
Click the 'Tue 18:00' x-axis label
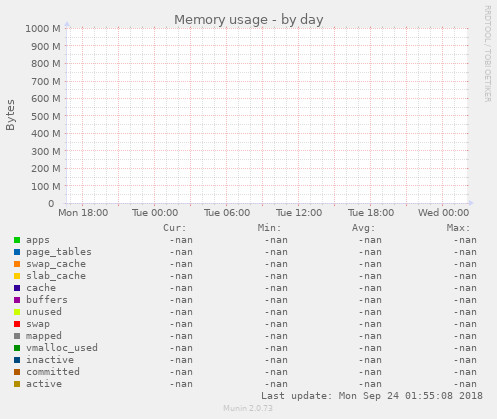click(x=371, y=213)
